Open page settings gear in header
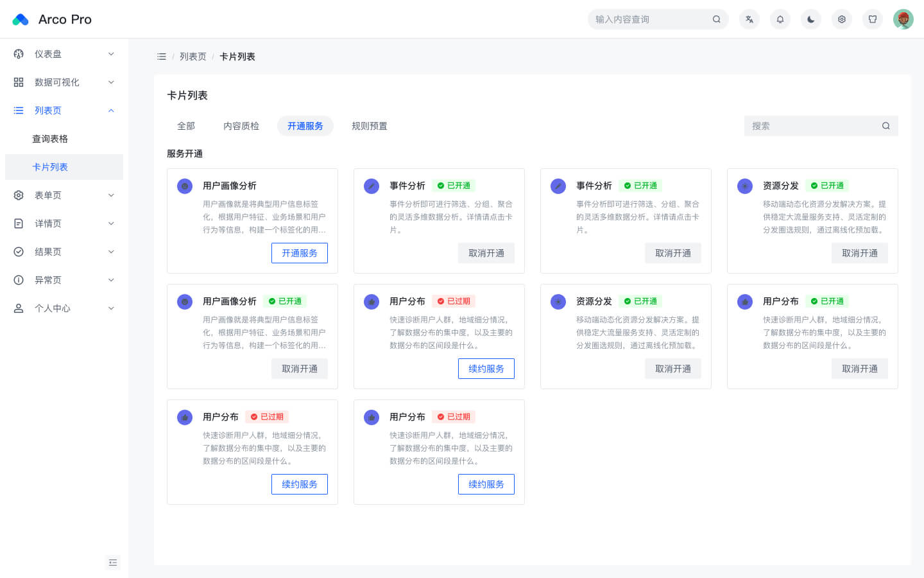Image resolution: width=924 pixels, height=578 pixels. pyautogui.click(x=842, y=19)
